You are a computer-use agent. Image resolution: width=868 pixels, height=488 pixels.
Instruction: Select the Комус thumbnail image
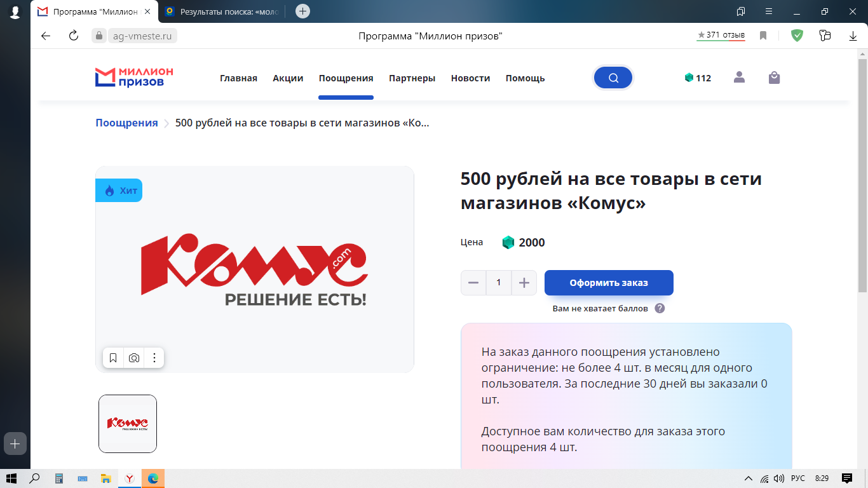[128, 424]
